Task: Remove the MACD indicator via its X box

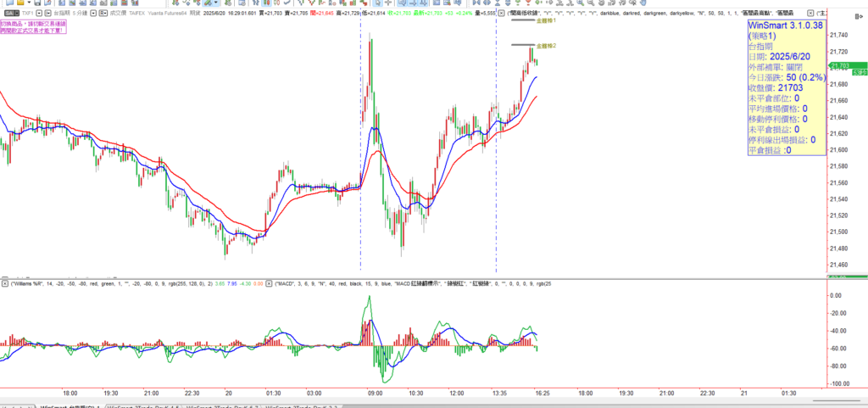Action: tap(269, 283)
